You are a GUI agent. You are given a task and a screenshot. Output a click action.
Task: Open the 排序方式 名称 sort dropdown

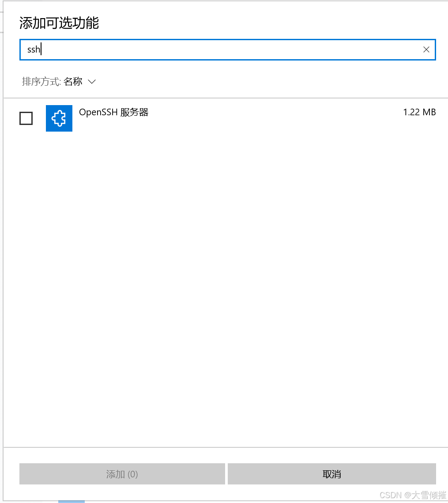point(59,82)
